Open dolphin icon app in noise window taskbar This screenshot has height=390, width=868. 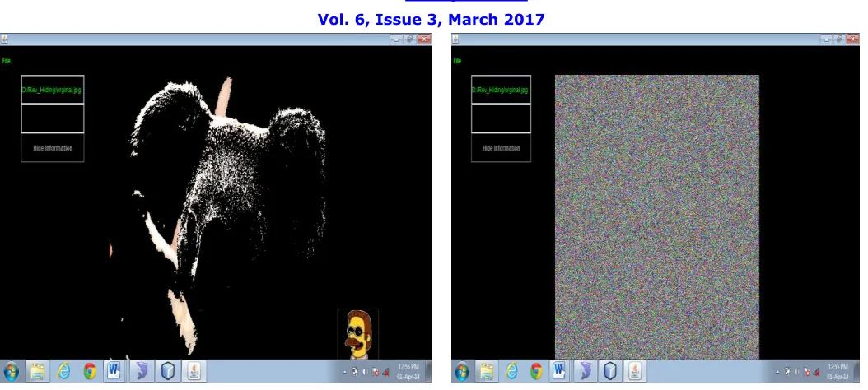coord(585,371)
